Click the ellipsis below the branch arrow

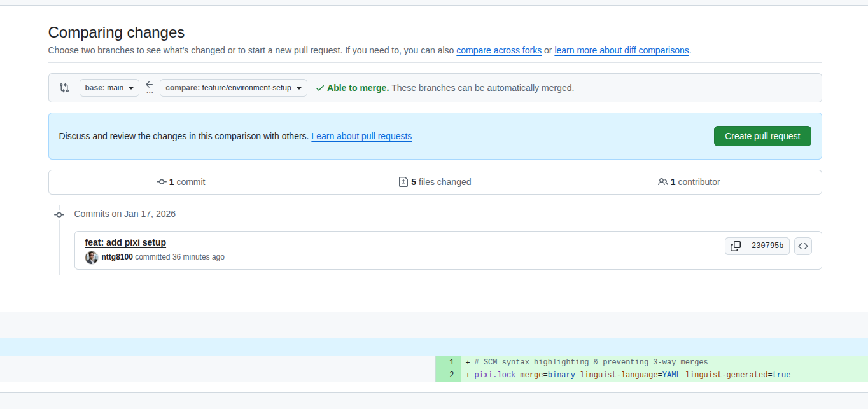click(150, 92)
